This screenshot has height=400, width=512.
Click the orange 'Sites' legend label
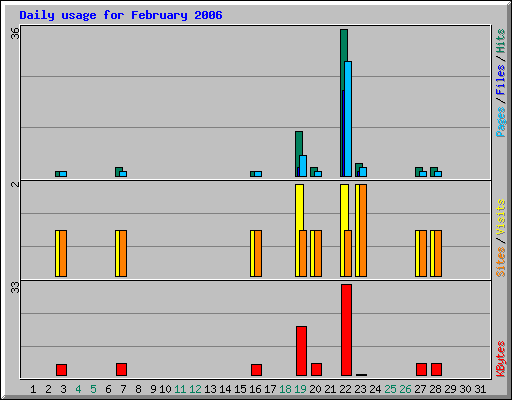click(501, 262)
